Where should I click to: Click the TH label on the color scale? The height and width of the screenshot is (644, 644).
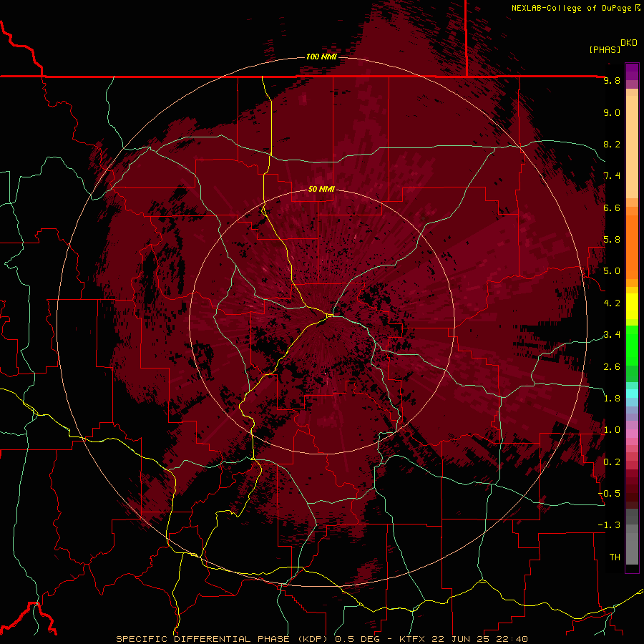[615, 557]
